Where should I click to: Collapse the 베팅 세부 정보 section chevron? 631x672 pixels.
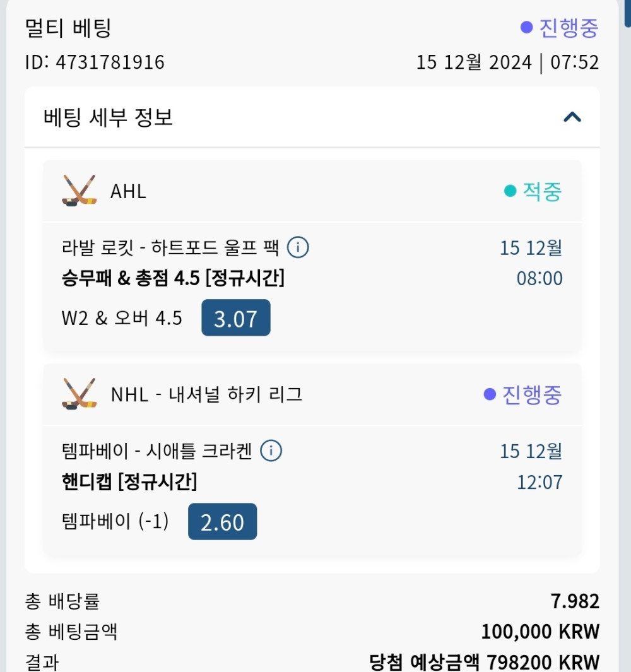[x=572, y=117]
